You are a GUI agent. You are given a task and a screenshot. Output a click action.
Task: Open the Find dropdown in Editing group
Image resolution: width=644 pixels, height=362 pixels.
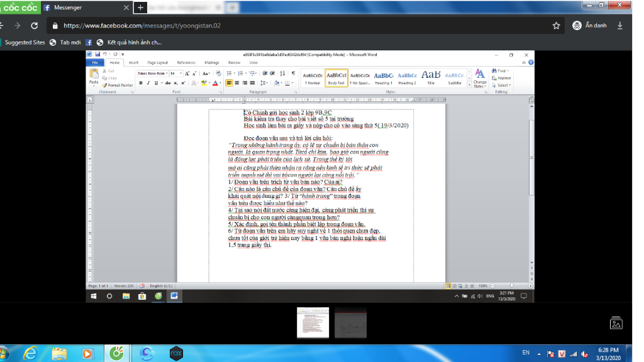pos(508,71)
